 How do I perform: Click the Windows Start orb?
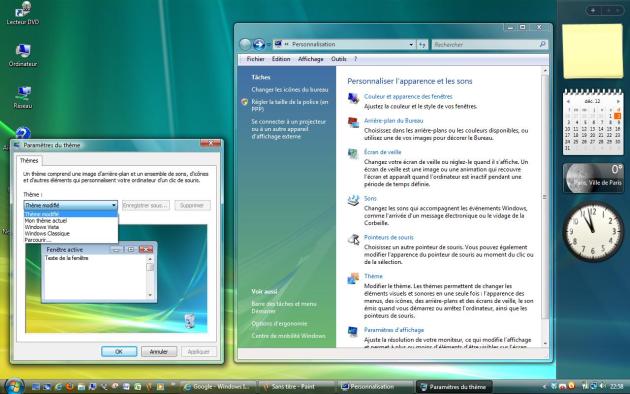click(14, 386)
